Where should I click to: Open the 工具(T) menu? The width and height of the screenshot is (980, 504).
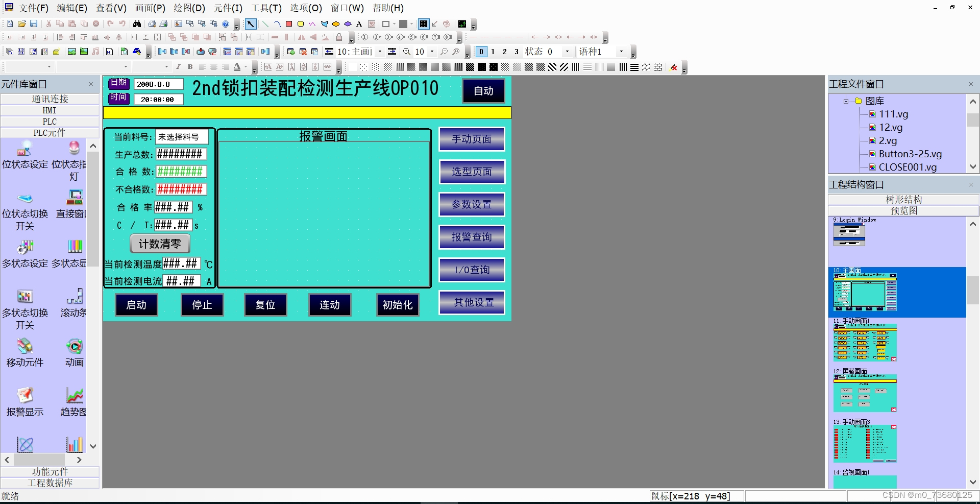[x=266, y=8]
